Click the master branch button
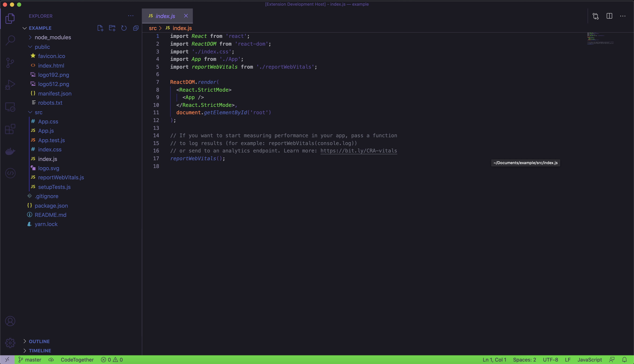The image size is (634, 364). click(30, 360)
